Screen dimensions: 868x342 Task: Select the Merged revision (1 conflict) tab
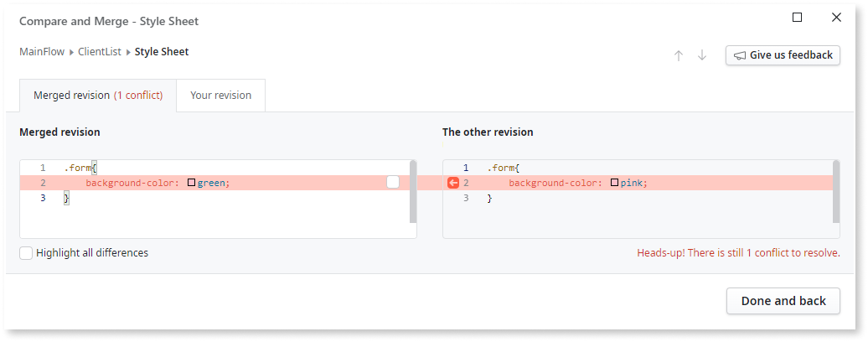pos(98,96)
